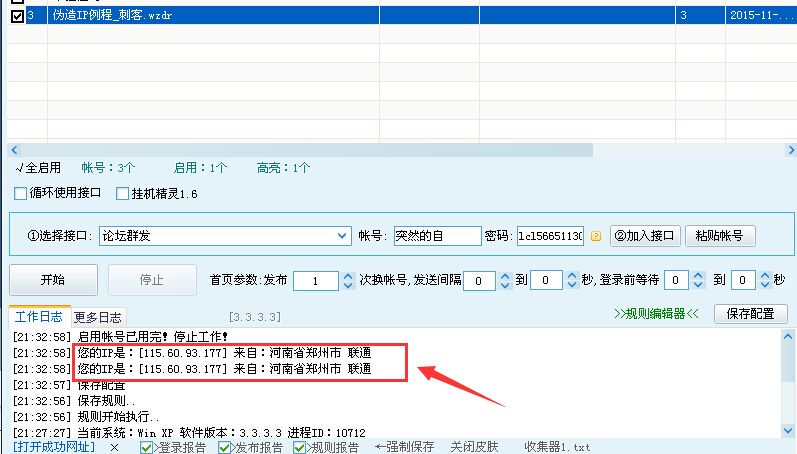Screen dimensions: 797x454
Task: Click the 发布 count field showing 1
Action: coord(316,281)
